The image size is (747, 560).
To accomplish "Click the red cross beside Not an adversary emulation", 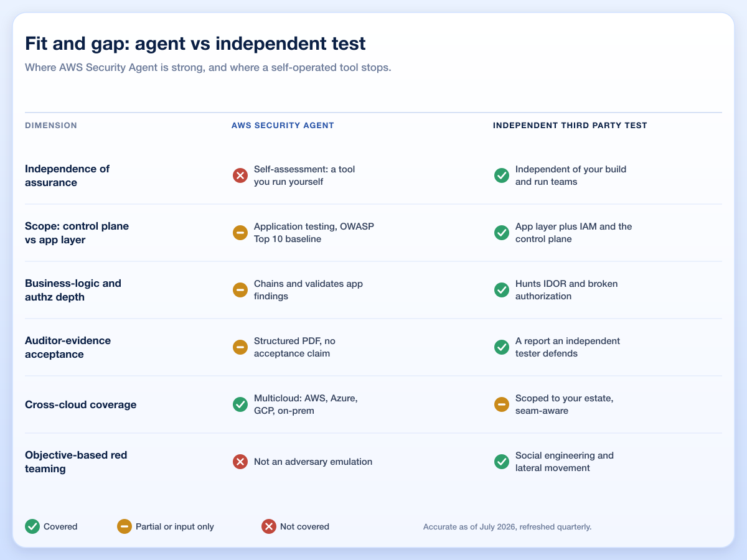I will pos(240,462).
